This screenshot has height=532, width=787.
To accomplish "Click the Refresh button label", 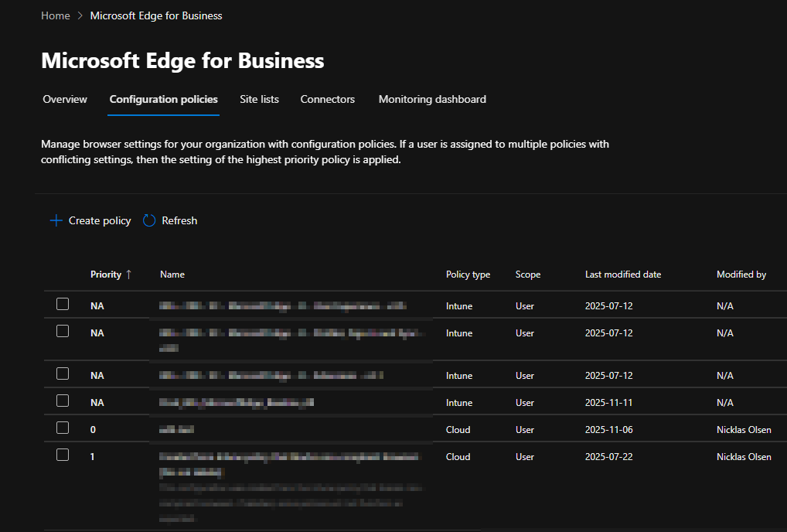I will tap(179, 221).
